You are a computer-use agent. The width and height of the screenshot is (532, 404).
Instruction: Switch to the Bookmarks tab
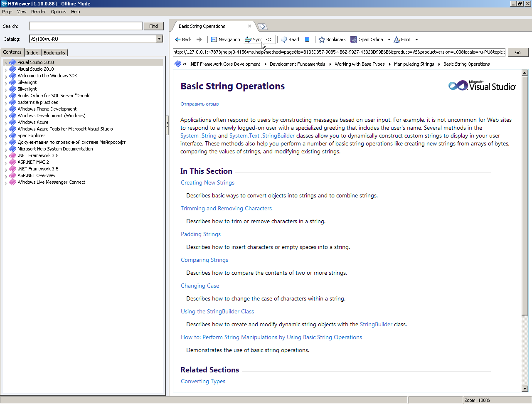[x=54, y=53]
